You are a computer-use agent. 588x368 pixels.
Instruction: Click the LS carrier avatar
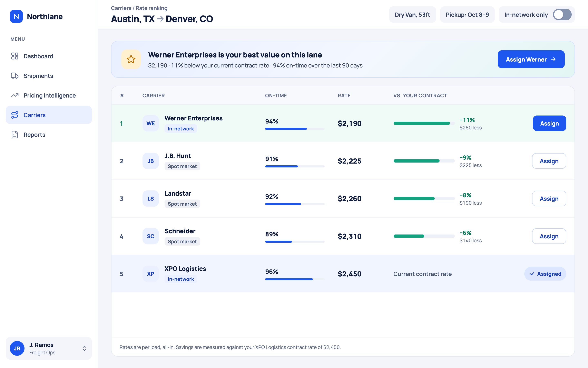[x=150, y=199]
